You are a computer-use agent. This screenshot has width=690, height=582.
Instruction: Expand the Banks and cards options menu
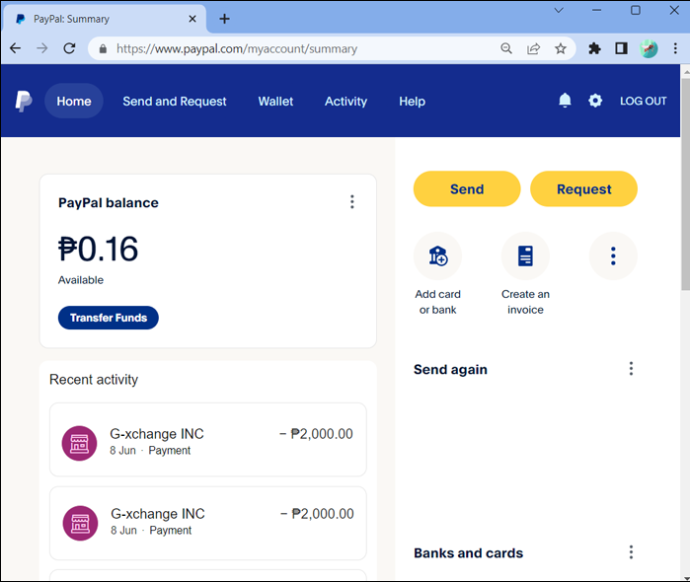pyautogui.click(x=631, y=552)
